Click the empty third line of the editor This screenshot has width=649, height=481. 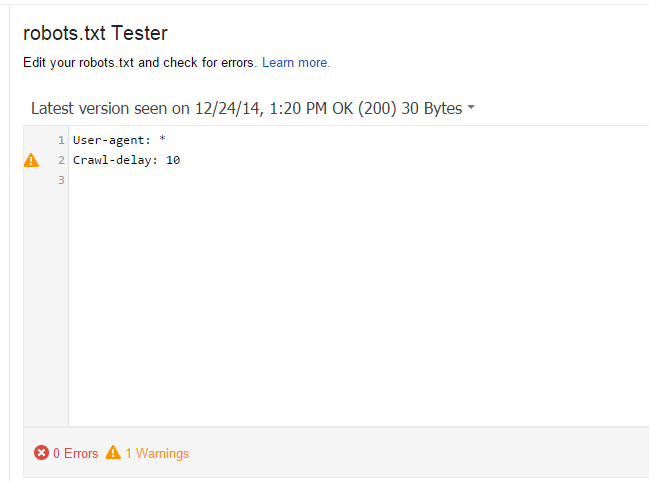pyautogui.click(x=200, y=180)
